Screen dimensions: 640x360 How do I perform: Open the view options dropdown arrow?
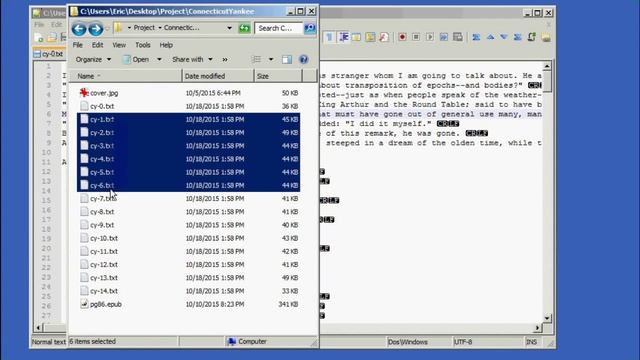pyautogui.click(x=271, y=60)
